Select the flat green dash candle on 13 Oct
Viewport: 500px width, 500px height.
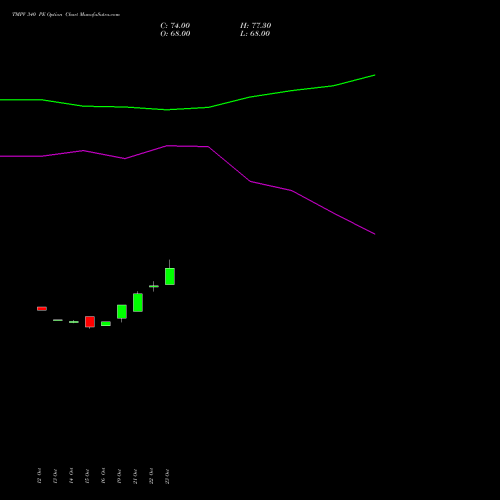pos(58,320)
